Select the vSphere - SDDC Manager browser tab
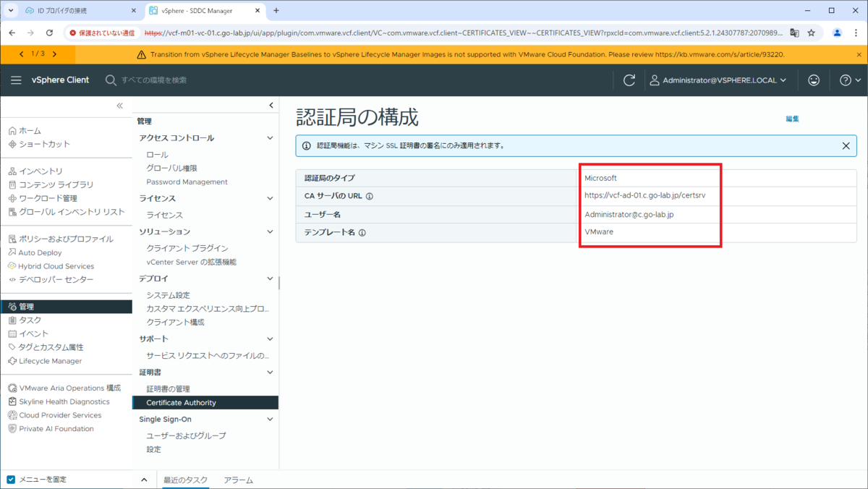Viewport: 868px width, 489px height. [x=204, y=11]
